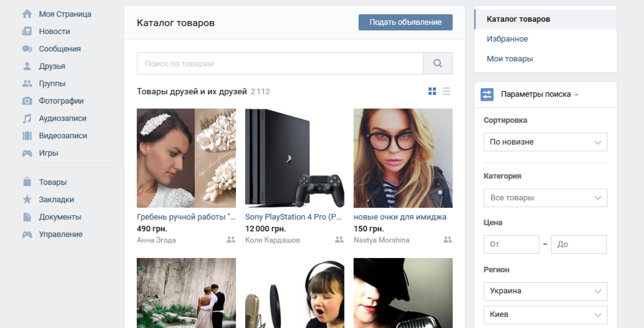Image resolution: width=644 pixels, height=328 pixels.
Task: Open the Сортировка dropdown set to По новизне
Action: click(x=545, y=142)
